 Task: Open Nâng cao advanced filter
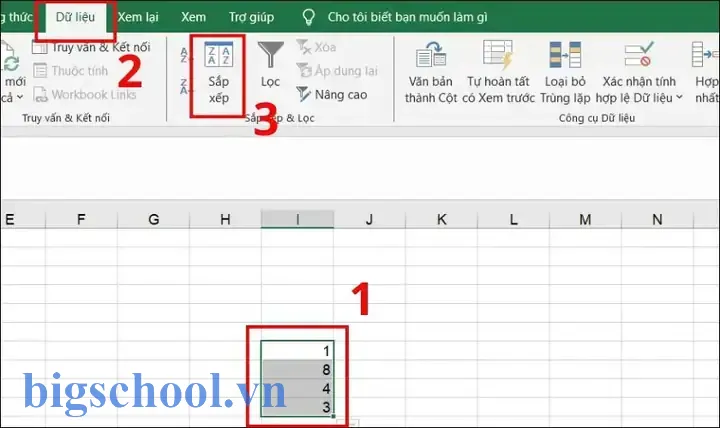click(332, 95)
